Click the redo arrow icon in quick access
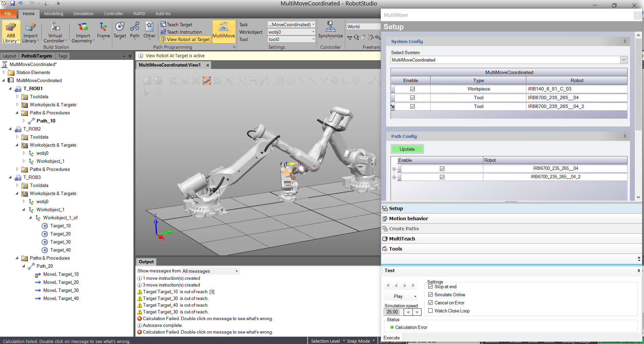The width and height of the screenshot is (644, 344). (33, 3)
